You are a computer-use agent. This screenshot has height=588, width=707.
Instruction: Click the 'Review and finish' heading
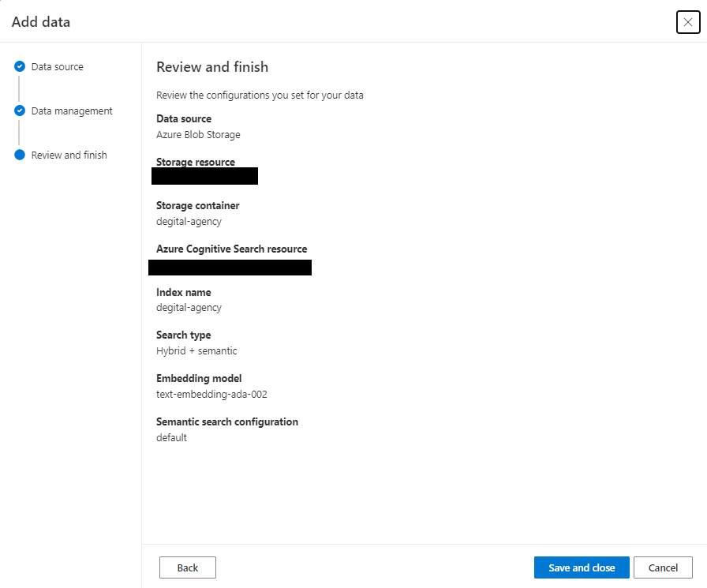tap(212, 67)
